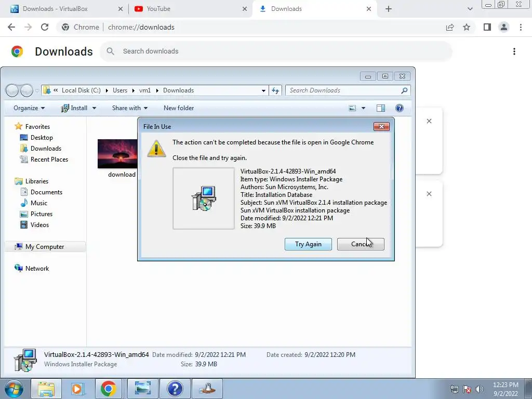Expand the view options dropdown arrow
Viewport: 532px width, 399px height.
tap(363, 108)
